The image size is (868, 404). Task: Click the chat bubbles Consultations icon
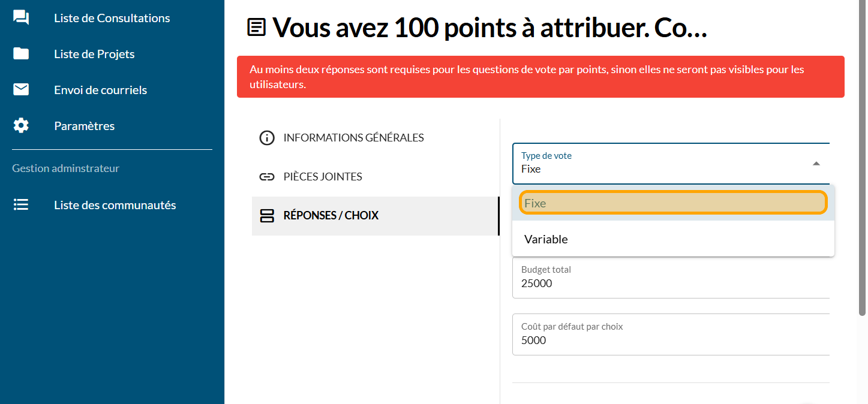21,18
